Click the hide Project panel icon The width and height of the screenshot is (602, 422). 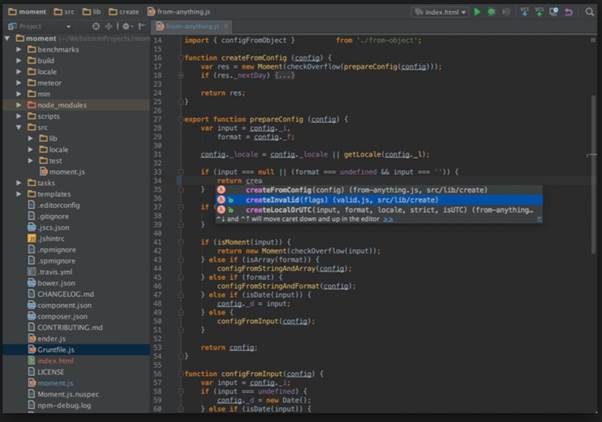(x=142, y=26)
